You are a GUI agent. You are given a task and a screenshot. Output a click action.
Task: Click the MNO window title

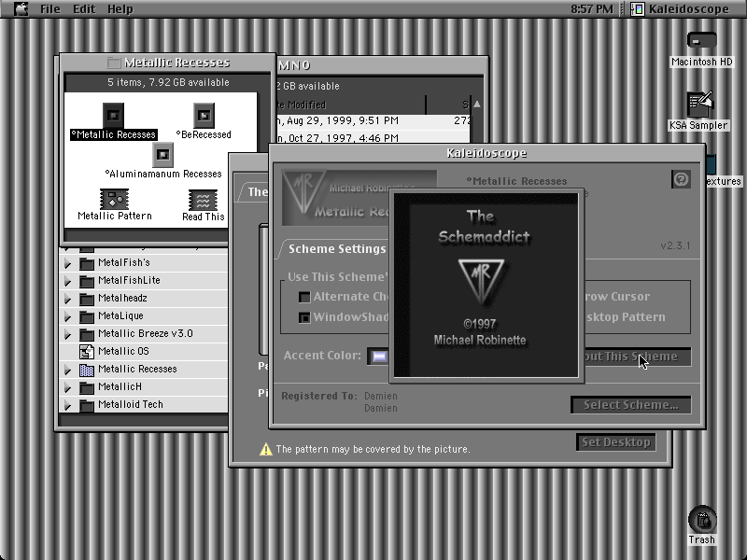pyautogui.click(x=294, y=65)
